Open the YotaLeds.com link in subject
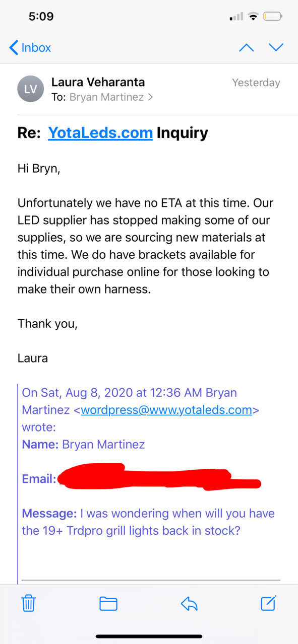 click(x=100, y=133)
